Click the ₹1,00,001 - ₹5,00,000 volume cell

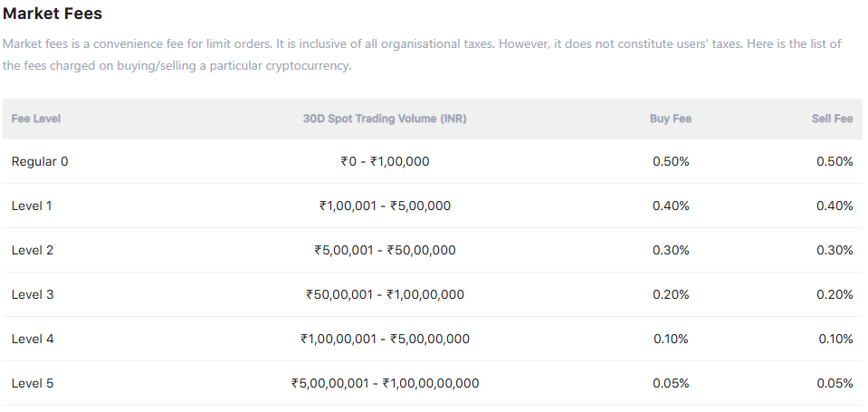coord(385,206)
